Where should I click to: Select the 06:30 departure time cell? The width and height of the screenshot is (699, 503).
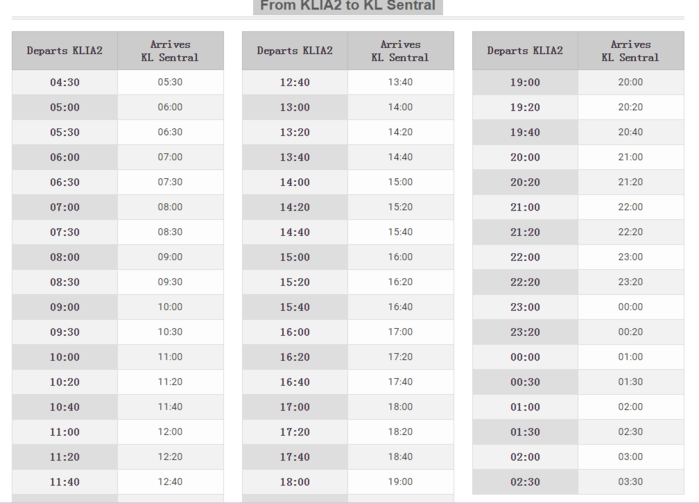point(65,183)
